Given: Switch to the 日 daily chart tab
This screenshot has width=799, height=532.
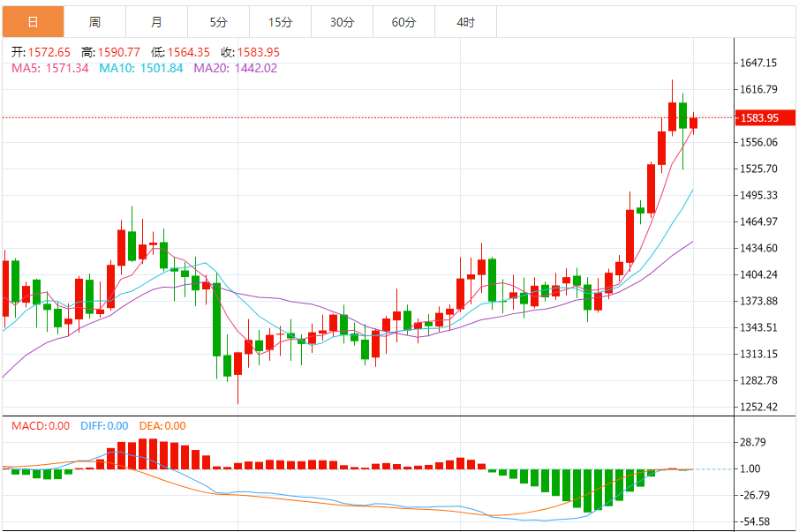Looking at the screenshot, I should coord(33,22).
